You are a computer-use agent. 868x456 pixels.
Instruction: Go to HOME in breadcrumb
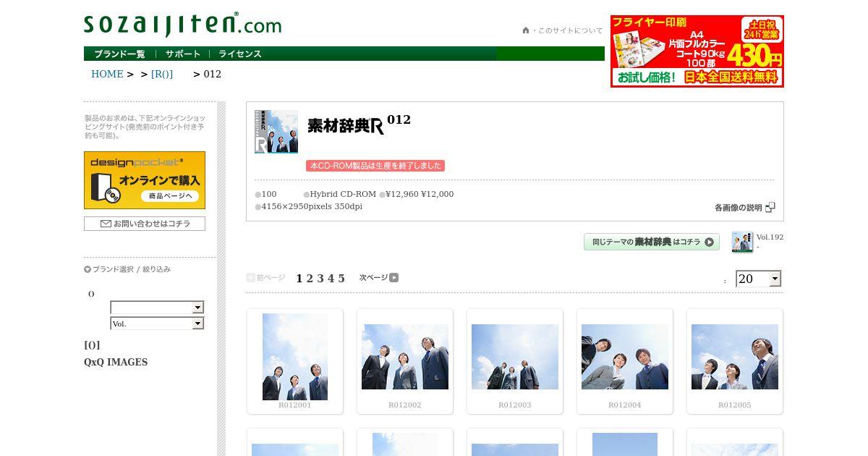107,74
